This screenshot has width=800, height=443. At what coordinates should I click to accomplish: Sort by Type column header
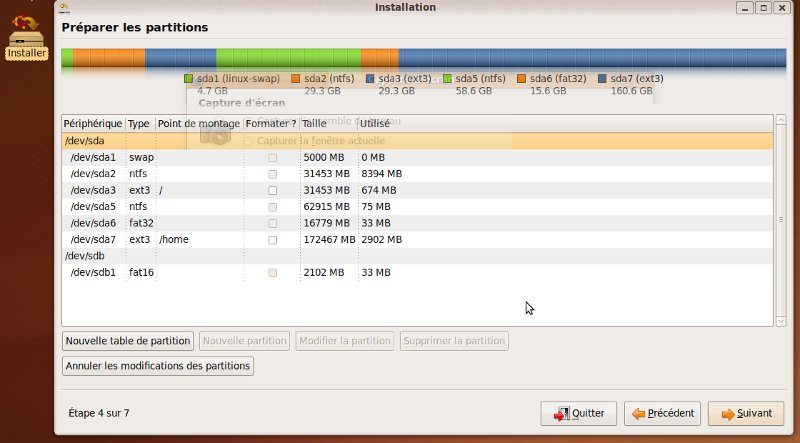tap(140, 124)
